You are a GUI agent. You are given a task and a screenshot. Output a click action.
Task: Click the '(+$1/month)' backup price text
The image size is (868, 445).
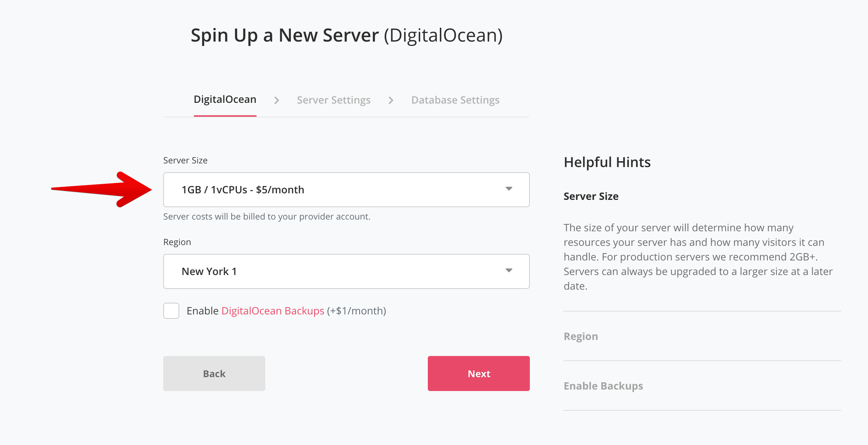356,311
